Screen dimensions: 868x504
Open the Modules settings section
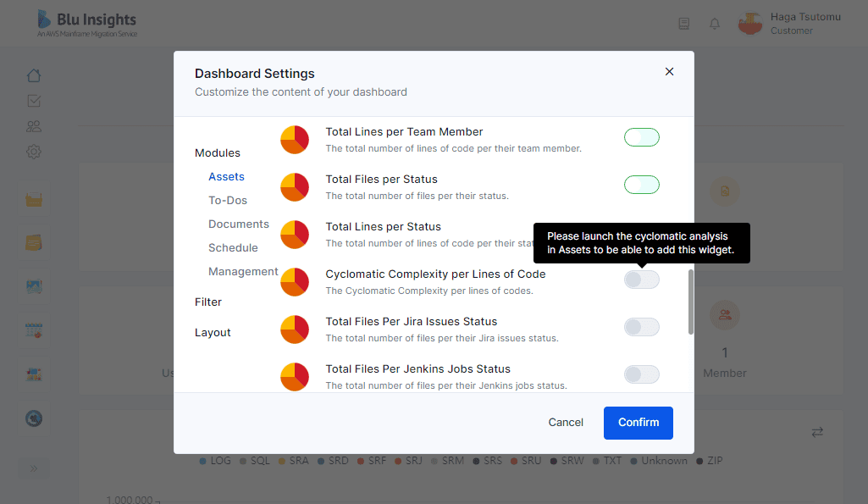(x=218, y=152)
